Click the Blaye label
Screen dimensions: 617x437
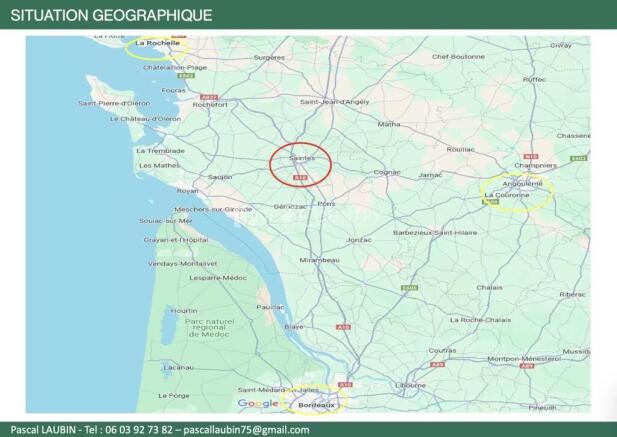tap(294, 327)
